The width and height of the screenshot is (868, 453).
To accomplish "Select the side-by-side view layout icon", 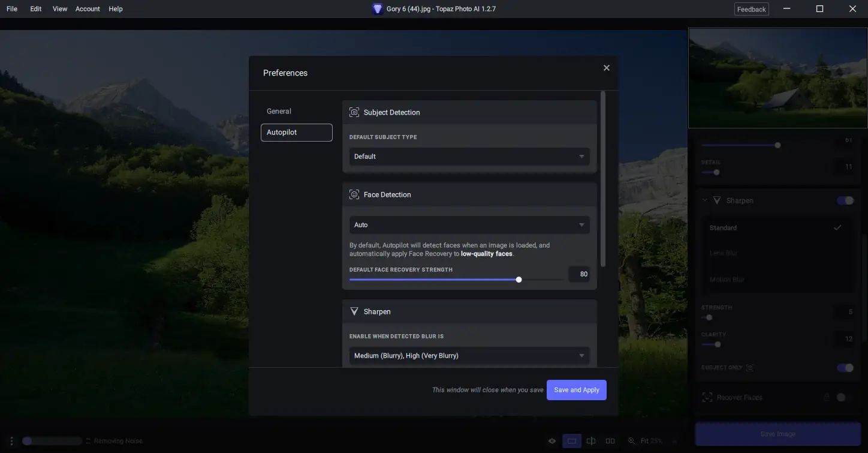I will coord(610,441).
